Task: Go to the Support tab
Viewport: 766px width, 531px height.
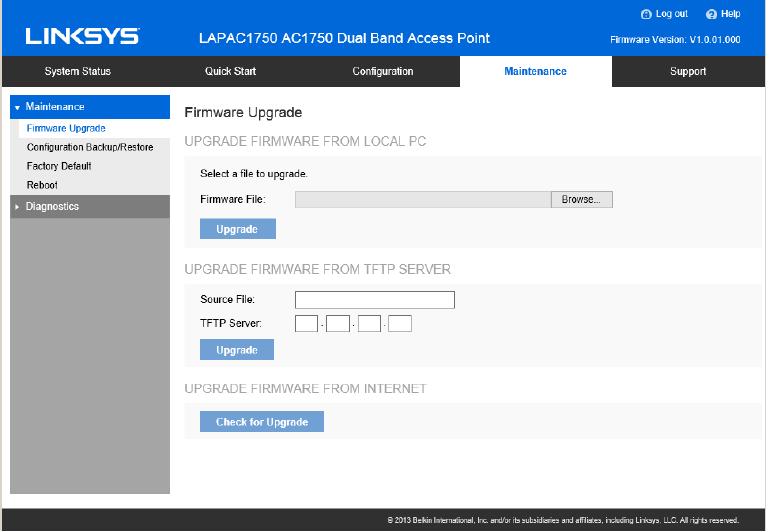Action: pyautogui.click(x=688, y=71)
